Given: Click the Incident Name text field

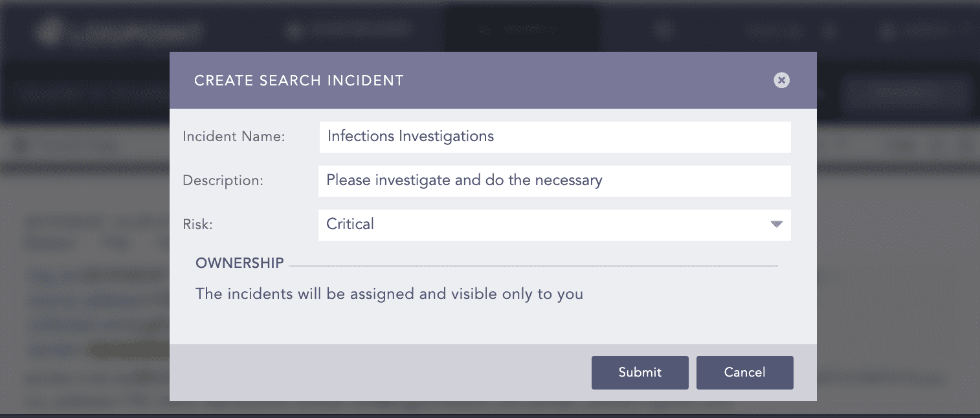Looking at the screenshot, I should [x=555, y=137].
